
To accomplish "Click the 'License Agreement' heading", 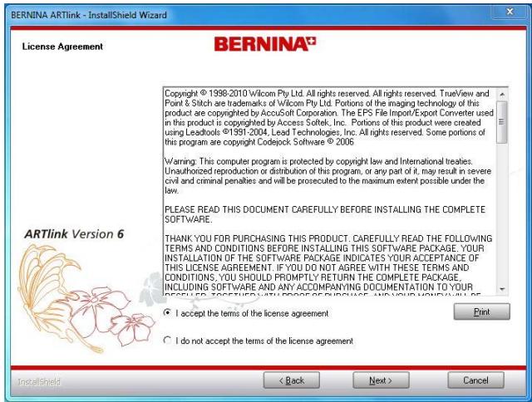I will click(62, 47).
